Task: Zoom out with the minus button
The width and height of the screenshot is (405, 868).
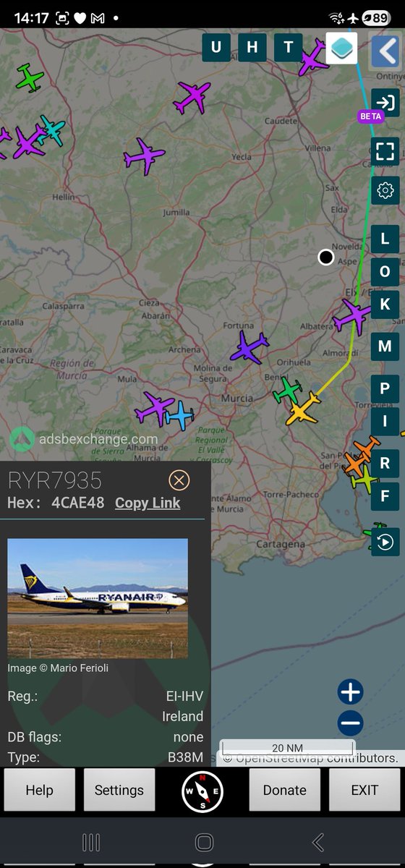Action: tap(350, 723)
